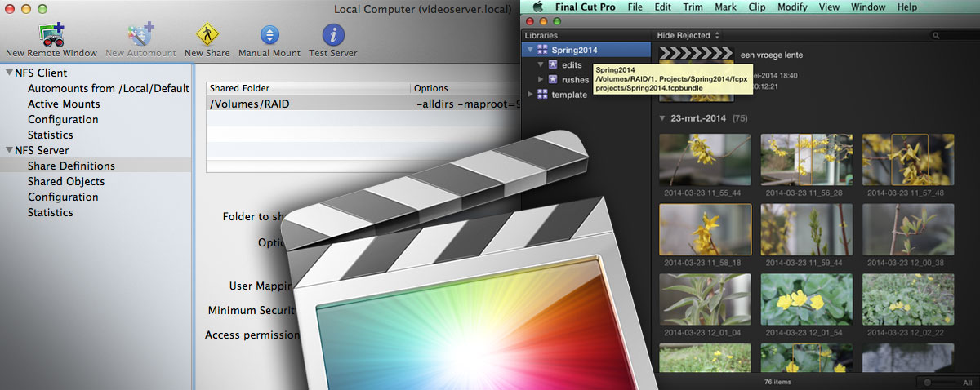Adjust the clip duration slider near All
Screen dimensions: 980x390
point(939,382)
